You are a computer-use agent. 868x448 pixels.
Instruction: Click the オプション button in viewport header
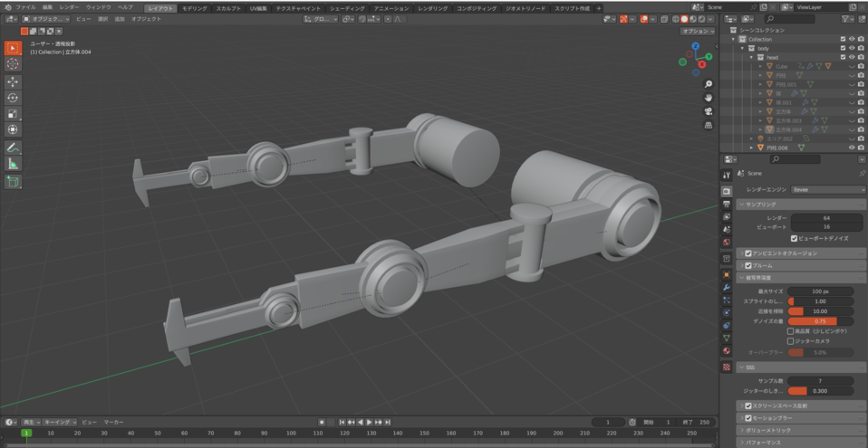click(697, 30)
